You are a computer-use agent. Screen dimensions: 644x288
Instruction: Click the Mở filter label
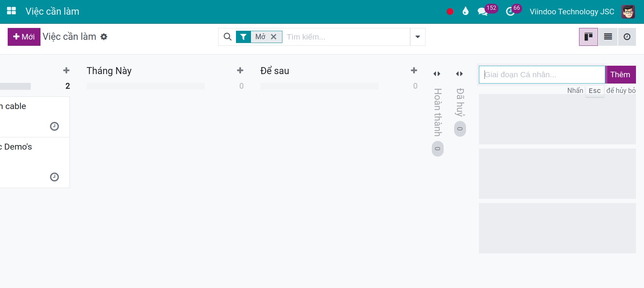click(x=260, y=37)
